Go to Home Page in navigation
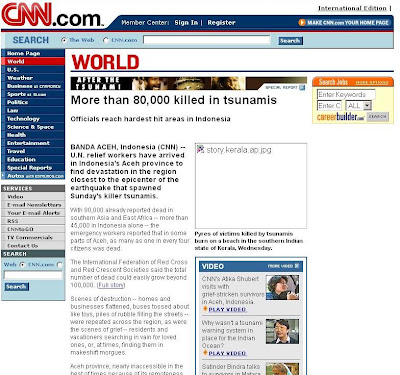 pos(33,53)
